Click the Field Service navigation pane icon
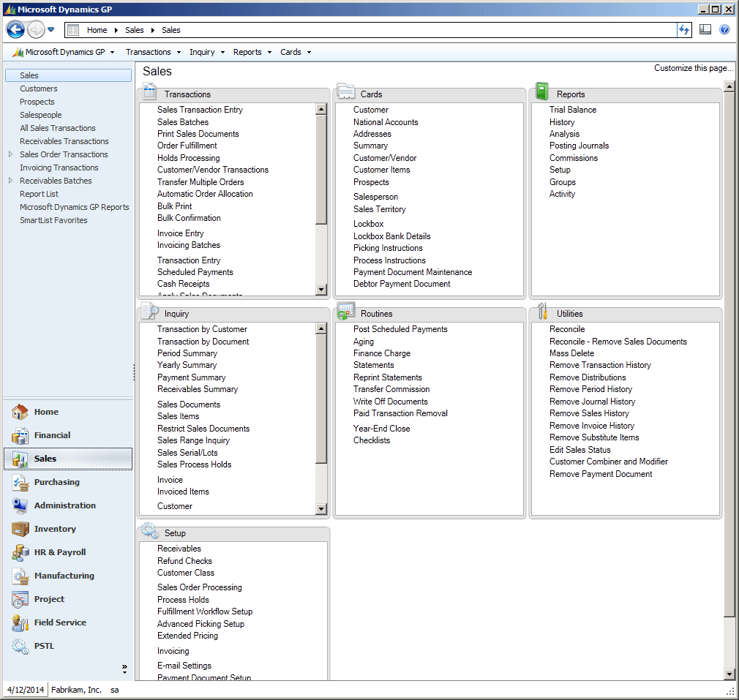The height and width of the screenshot is (700, 739). click(x=20, y=622)
